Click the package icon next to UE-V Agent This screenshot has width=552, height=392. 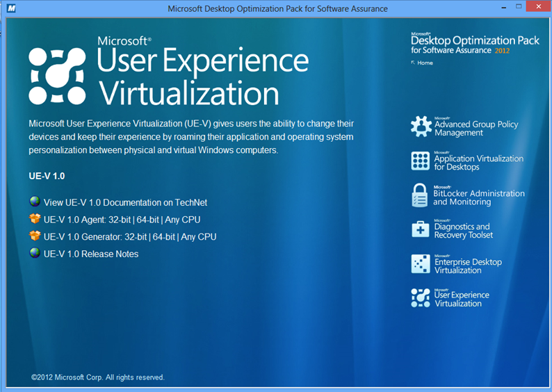click(x=35, y=219)
